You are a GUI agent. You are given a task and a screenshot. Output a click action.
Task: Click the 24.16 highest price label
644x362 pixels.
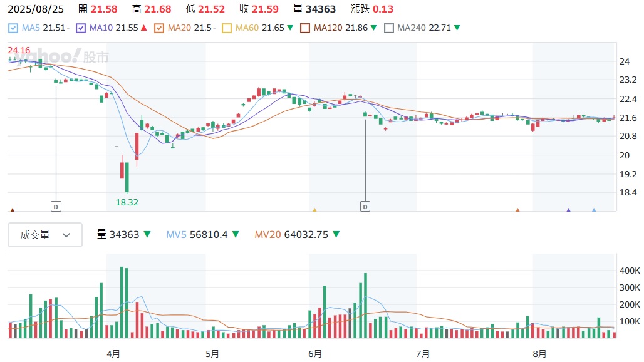[x=19, y=49]
